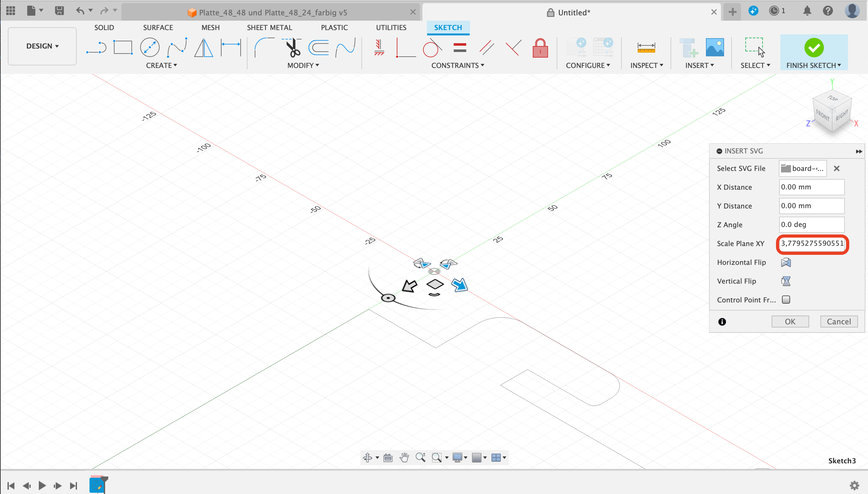
Task: Edit the Scale Plane XY input field
Action: (812, 244)
